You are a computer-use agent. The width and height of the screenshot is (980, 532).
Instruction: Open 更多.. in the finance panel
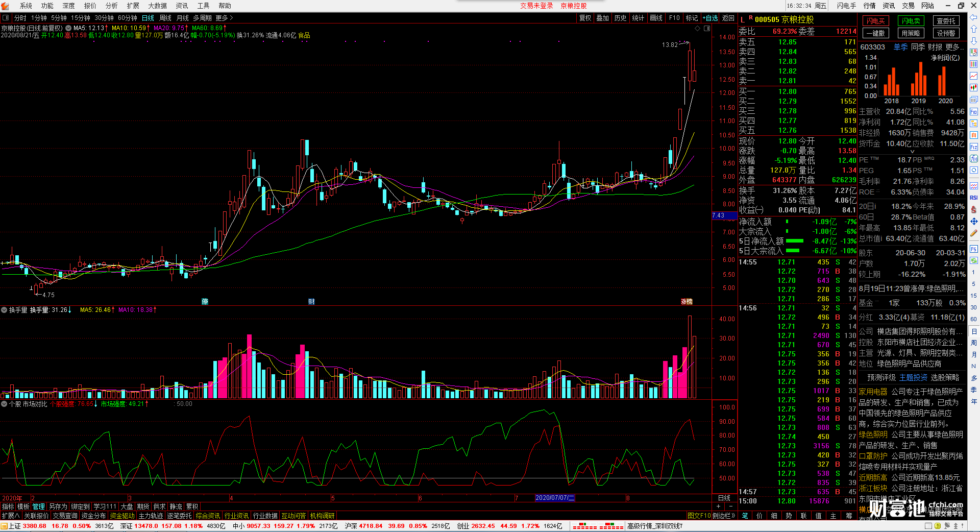pyautogui.click(x=954, y=47)
